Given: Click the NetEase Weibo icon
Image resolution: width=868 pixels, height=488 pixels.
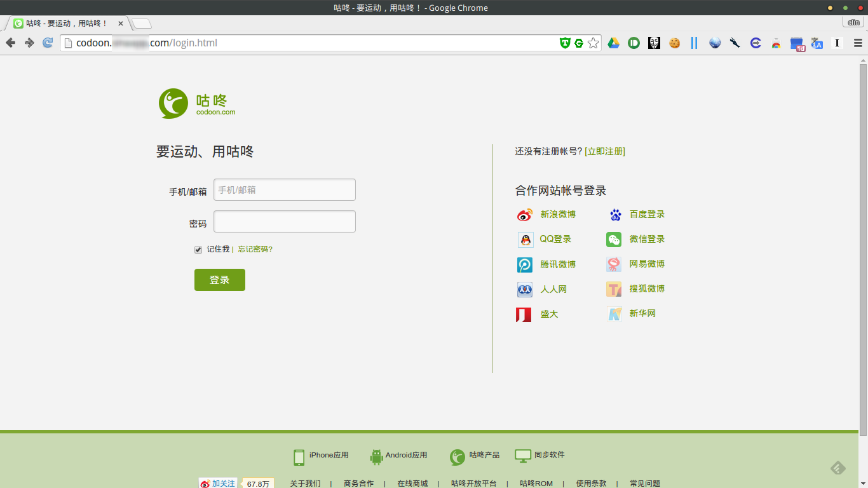Looking at the screenshot, I should click(x=614, y=264).
